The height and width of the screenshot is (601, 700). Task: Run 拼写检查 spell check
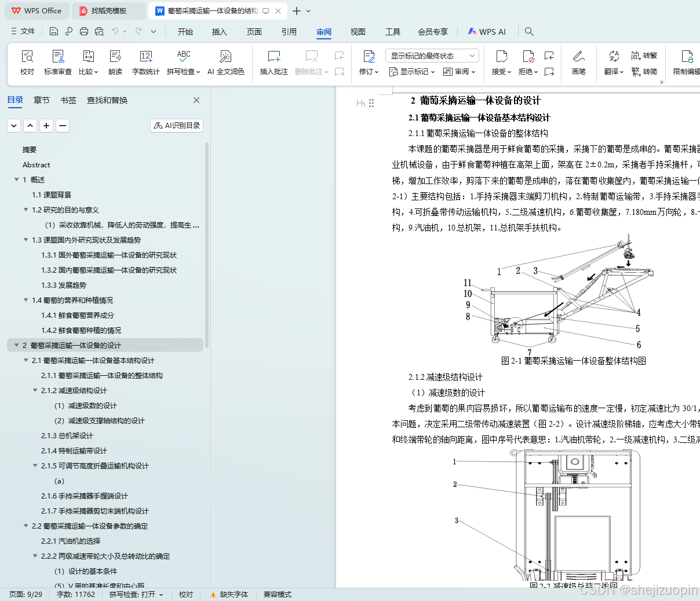click(x=183, y=63)
